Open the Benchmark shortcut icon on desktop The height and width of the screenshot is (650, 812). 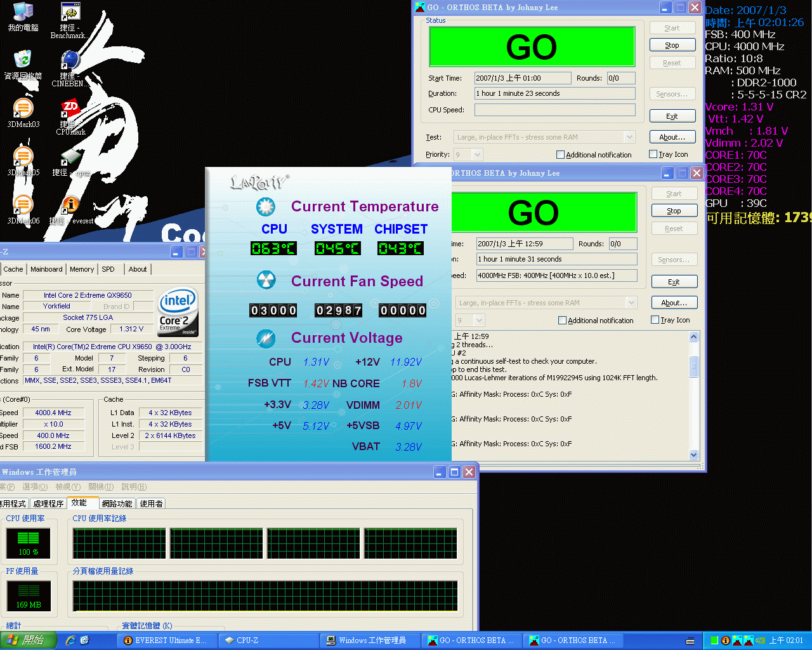pyautogui.click(x=70, y=13)
